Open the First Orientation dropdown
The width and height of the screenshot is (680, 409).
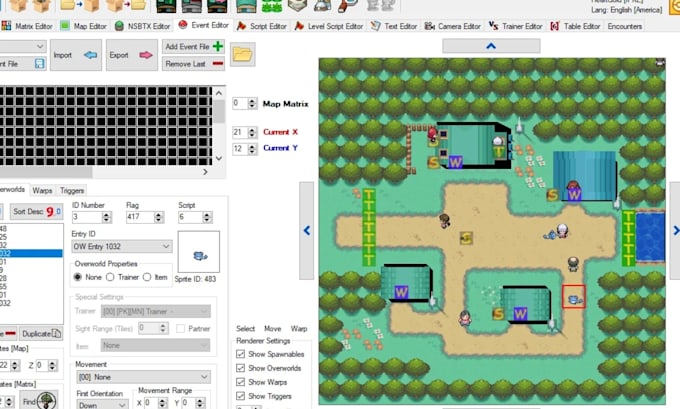click(x=102, y=405)
